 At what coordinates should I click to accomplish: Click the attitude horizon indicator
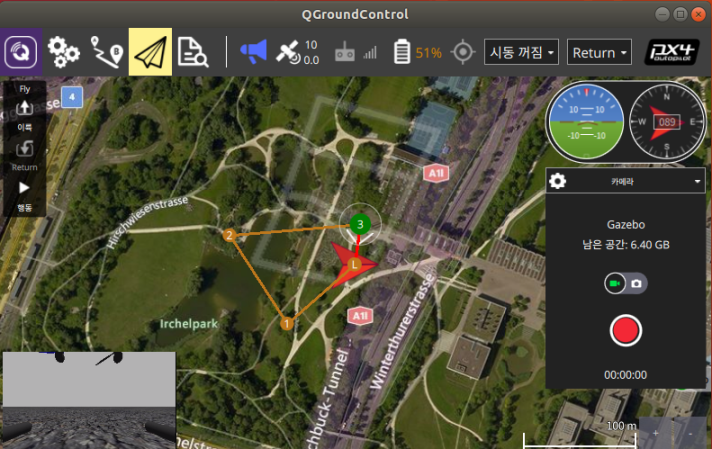(x=586, y=122)
